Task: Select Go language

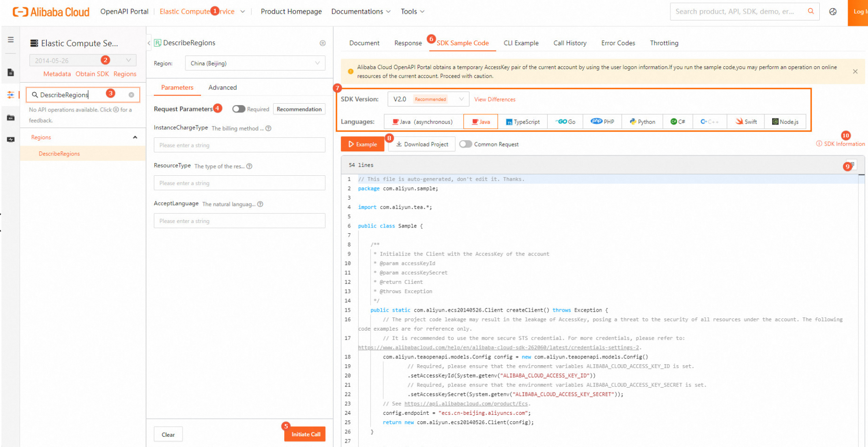Action: pos(566,122)
